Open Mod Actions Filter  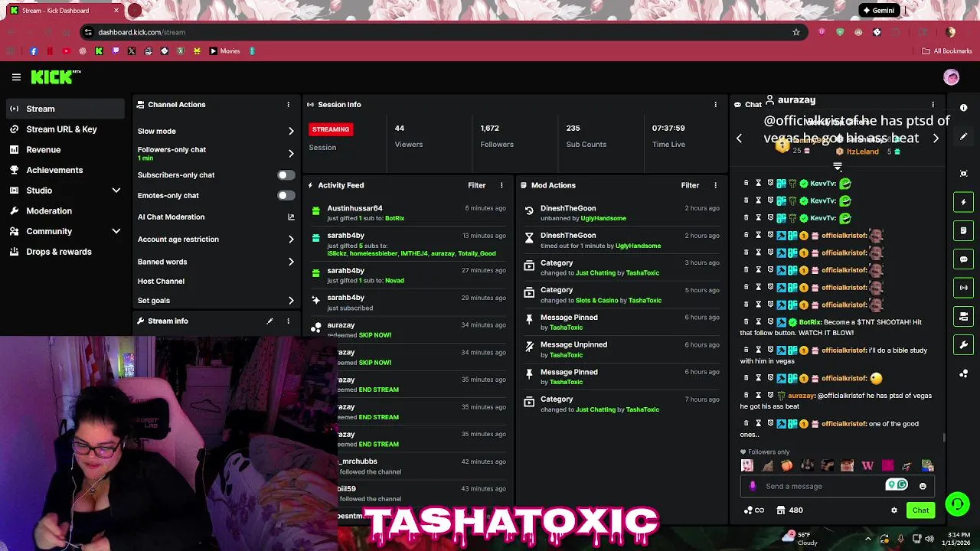click(690, 185)
